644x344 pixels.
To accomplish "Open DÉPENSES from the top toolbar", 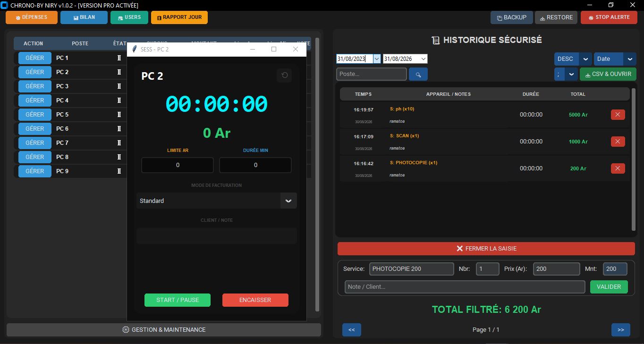I will (32, 17).
